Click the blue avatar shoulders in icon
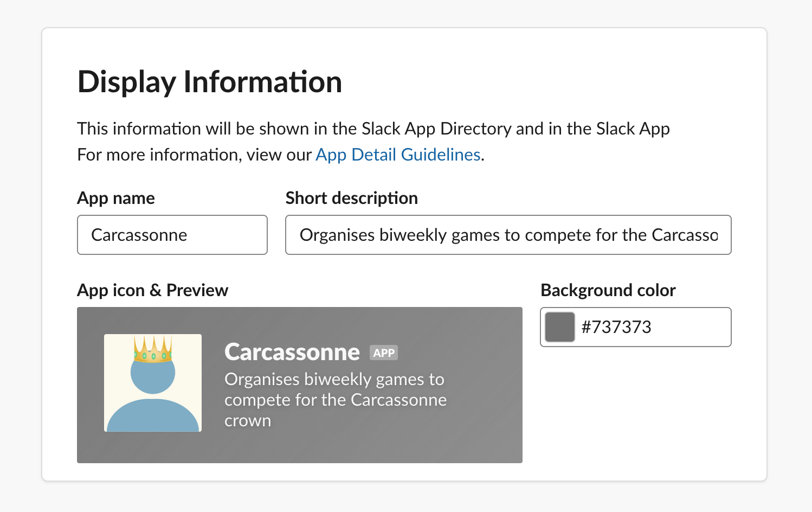This screenshot has height=512, width=812. click(x=153, y=417)
